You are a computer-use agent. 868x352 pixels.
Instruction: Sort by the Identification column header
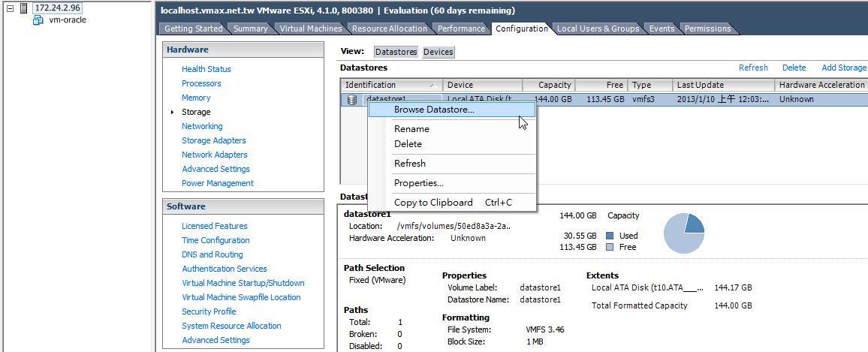[x=391, y=86]
